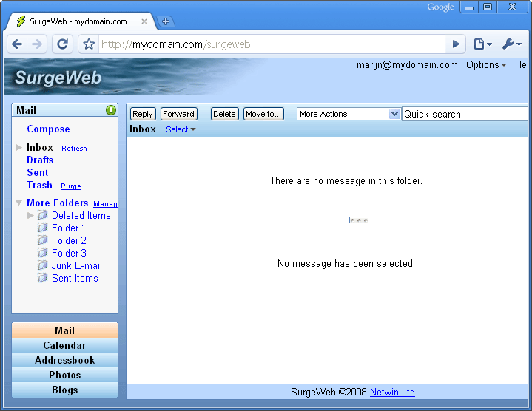Bookmark page with the star icon
This screenshot has width=532, height=411.
89,44
